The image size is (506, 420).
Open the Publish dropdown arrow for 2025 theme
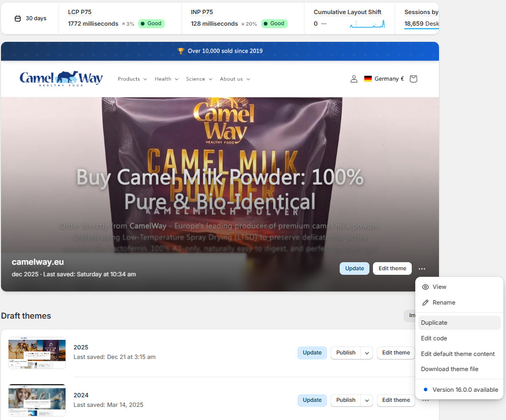[367, 353]
